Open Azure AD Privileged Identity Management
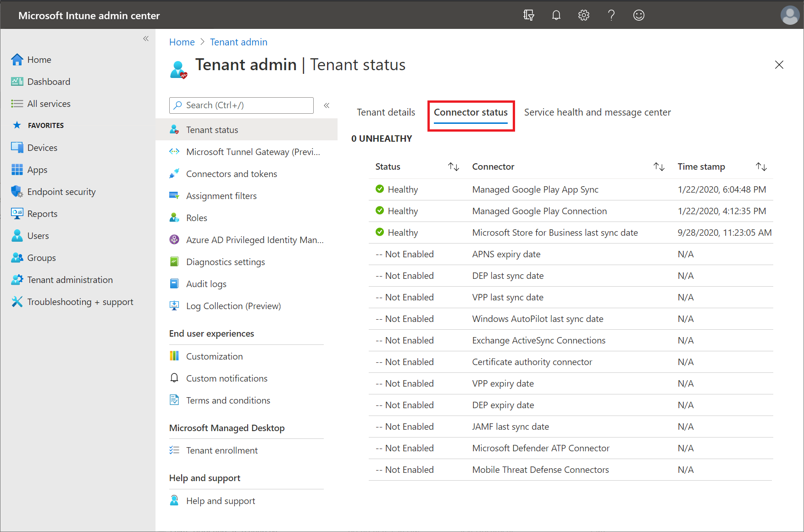 coord(247,240)
